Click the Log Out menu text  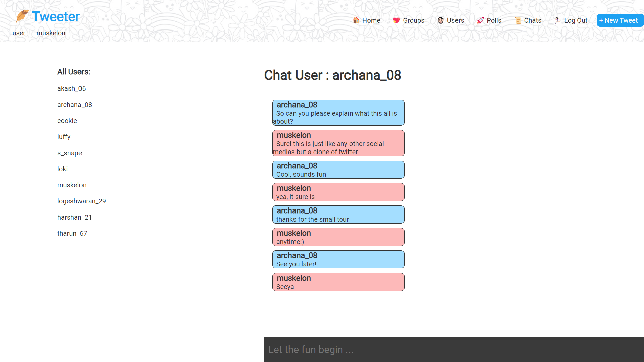(576, 20)
